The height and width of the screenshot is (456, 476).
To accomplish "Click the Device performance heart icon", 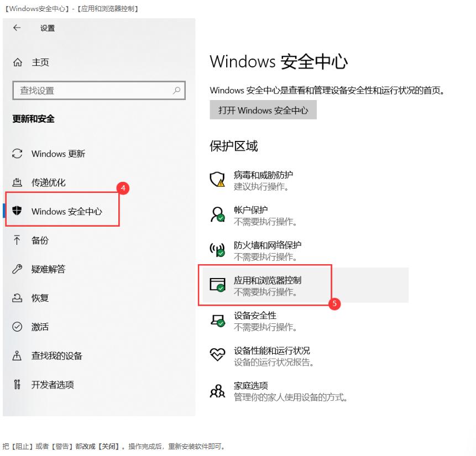I will point(217,355).
